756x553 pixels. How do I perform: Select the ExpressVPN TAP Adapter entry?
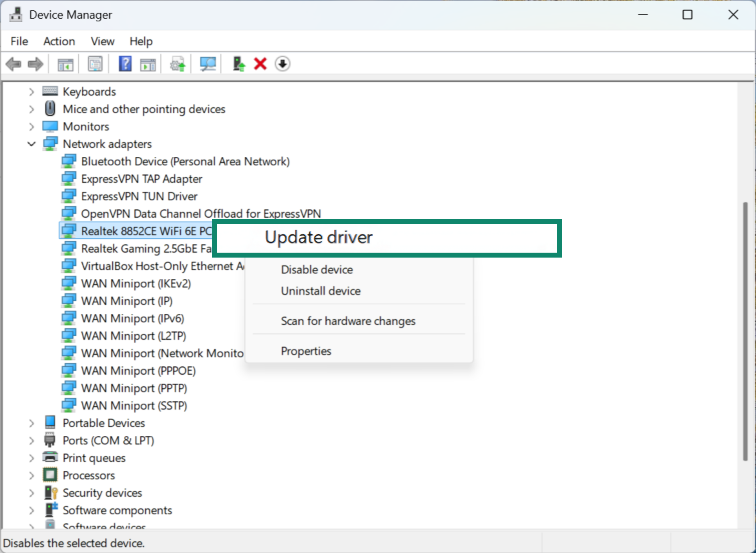(x=142, y=178)
